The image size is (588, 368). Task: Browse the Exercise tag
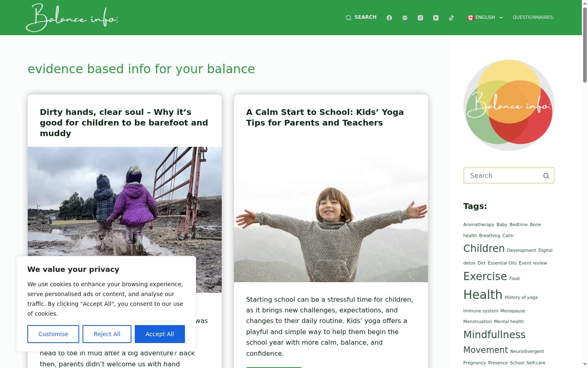[x=485, y=276]
